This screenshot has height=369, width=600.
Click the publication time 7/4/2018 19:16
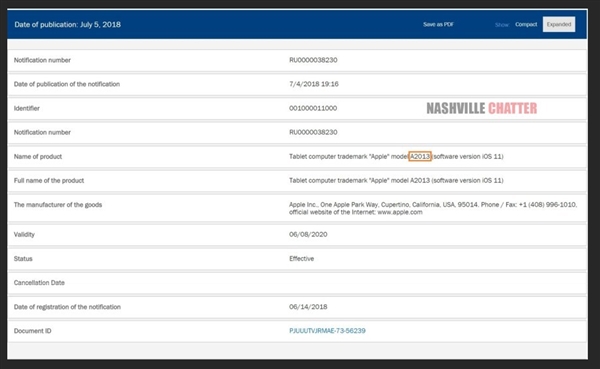click(x=314, y=84)
